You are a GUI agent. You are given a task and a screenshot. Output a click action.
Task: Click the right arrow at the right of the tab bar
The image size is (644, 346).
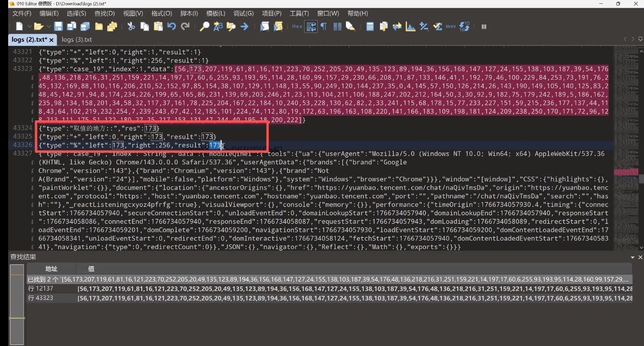click(632, 39)
